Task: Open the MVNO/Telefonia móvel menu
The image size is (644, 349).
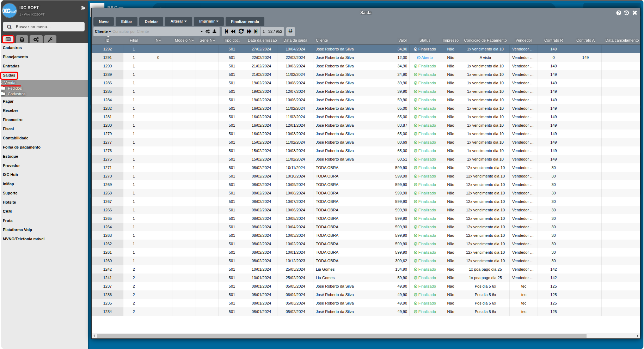Action: 24,239
